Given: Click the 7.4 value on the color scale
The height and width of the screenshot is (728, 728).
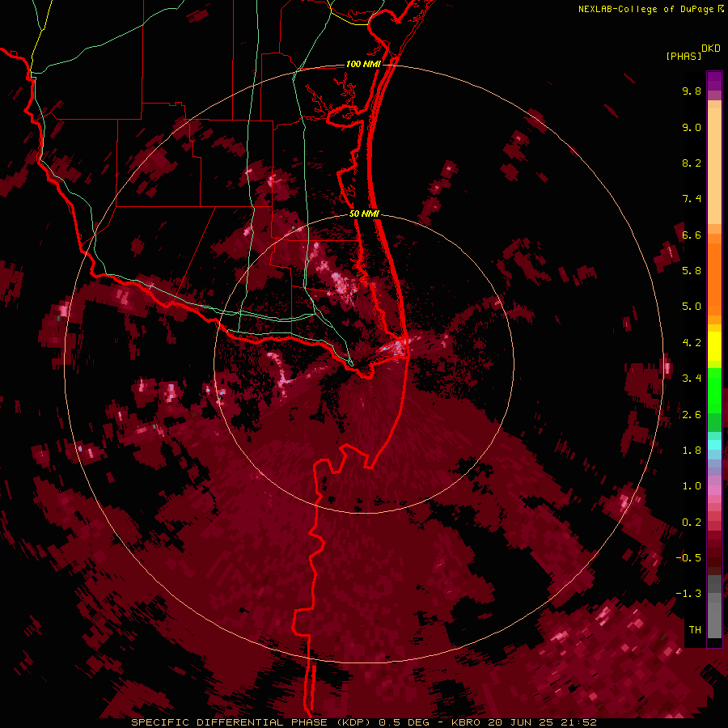Looking at the screenshot, I should tap(692, 199).
